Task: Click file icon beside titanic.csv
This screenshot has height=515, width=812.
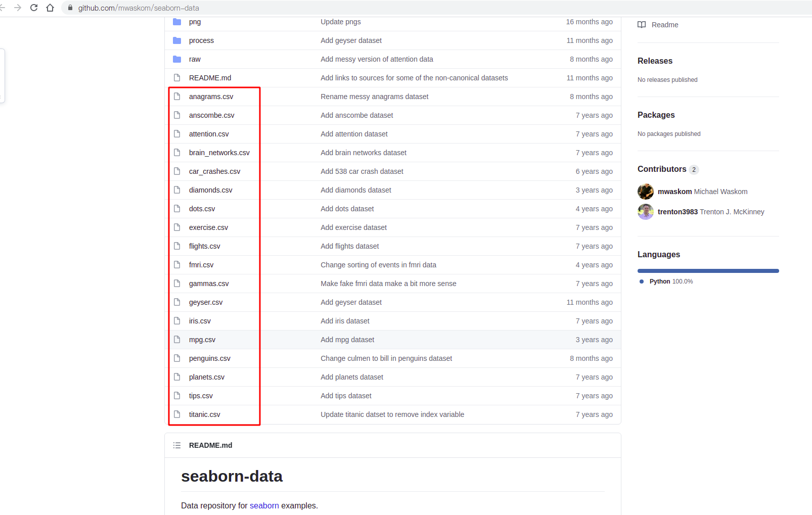Action: click(x=177, y=414)
